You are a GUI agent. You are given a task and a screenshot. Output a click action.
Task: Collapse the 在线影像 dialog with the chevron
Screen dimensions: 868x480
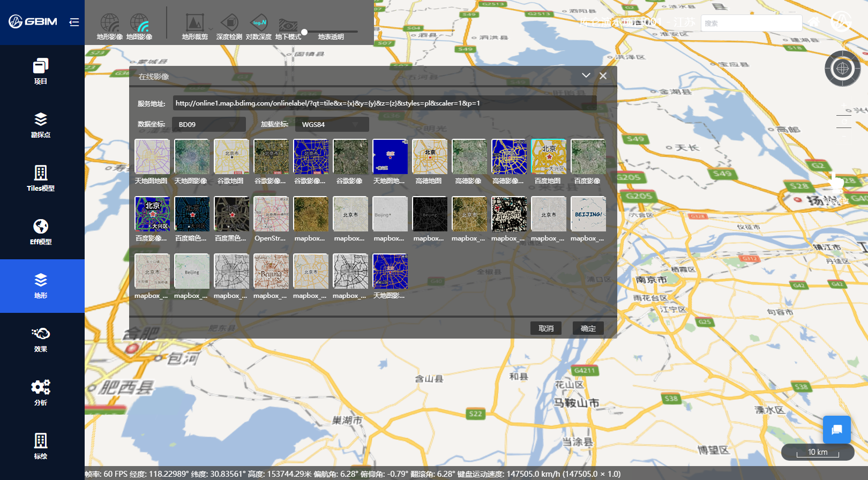586,76
